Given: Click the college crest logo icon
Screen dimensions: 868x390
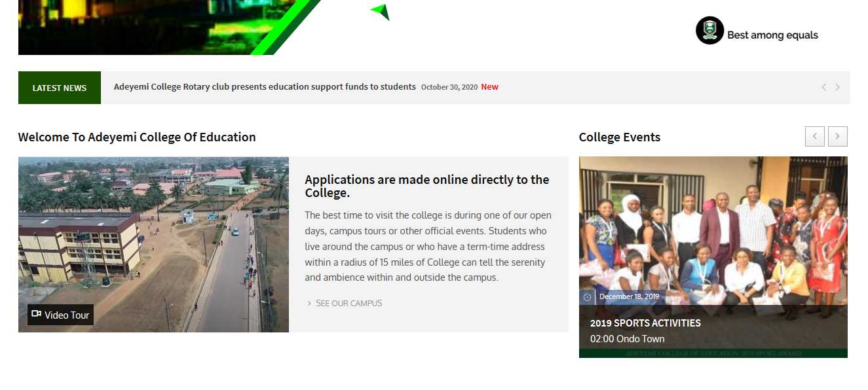Looking at the screenshot, I should tap(709, 30).
